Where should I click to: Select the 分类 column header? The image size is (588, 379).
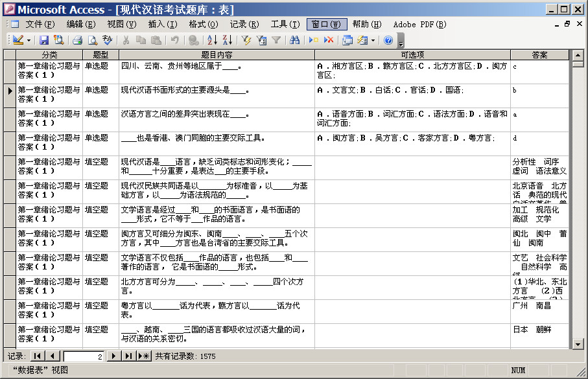[49, 54]
